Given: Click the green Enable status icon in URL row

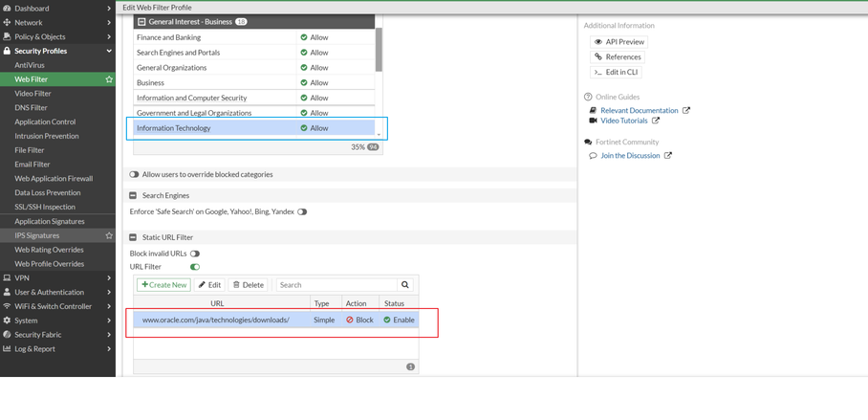Looking at the screenshot, I should [x=387, y=321].
